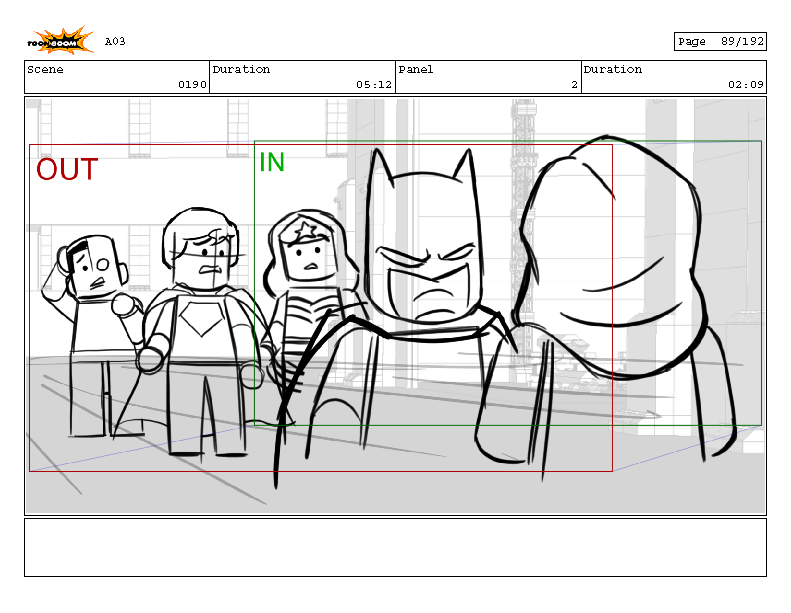Click the Toon Boom logo

pyautogui.click(x=60, y=41)
